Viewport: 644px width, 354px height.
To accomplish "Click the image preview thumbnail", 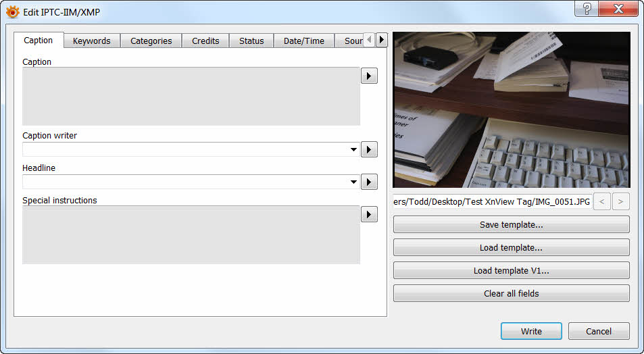I will coord(512,109).
